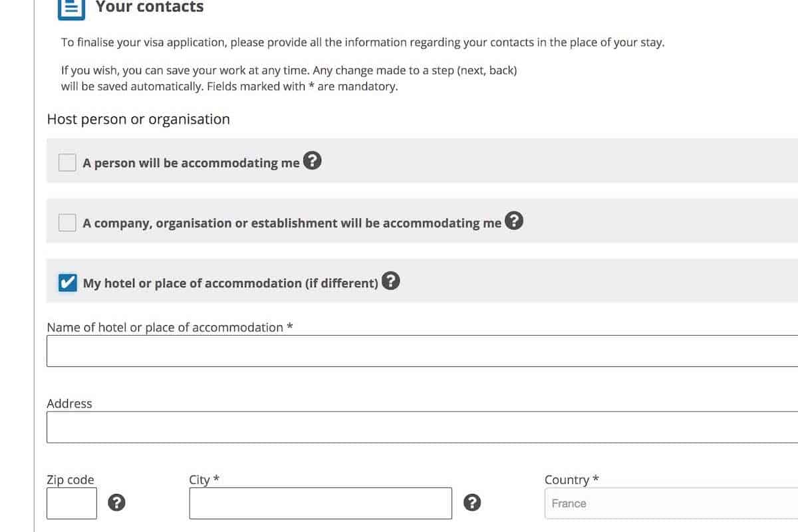798x532 pixels.
Task: Select the Zip code input box
Action: point(72,503)
